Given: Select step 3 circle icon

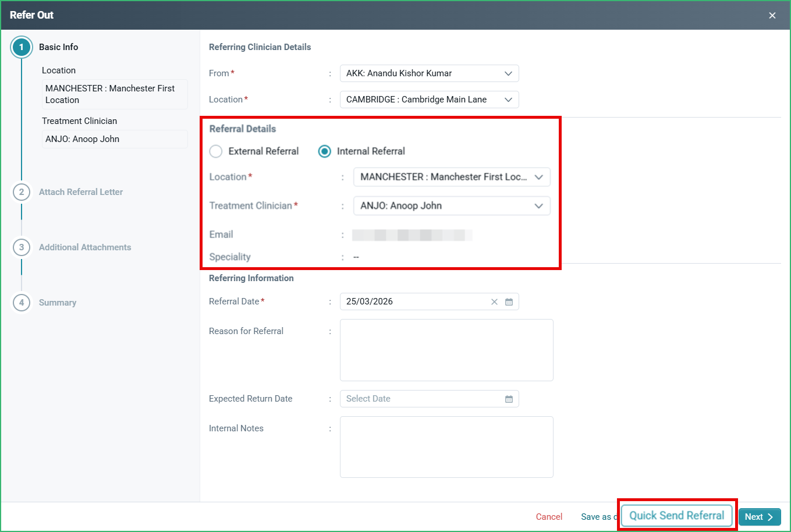Looking at the screenshot, I should (x=22, y=247).
